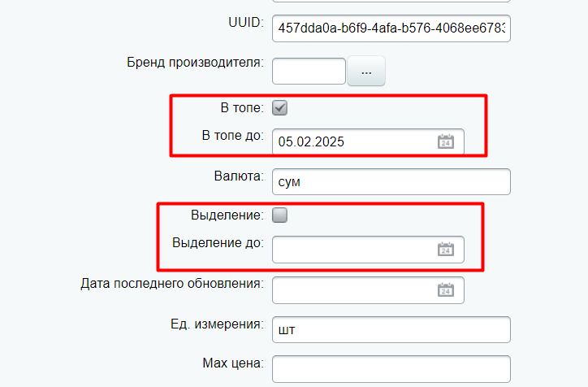Click the UUID label

coord(246,23)
